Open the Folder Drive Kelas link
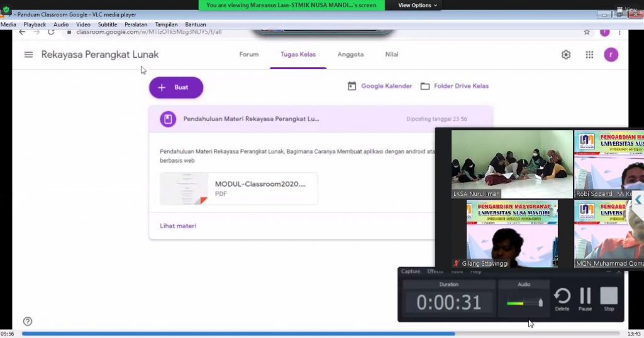The image size is (644, 338). (x=454, y=86)
